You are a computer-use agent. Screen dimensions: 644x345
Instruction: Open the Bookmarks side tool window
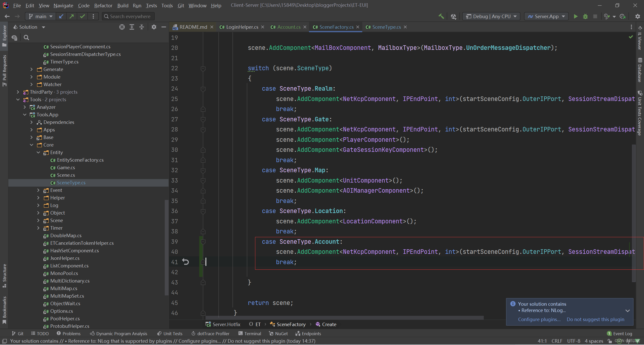click(x=4, y=310)
